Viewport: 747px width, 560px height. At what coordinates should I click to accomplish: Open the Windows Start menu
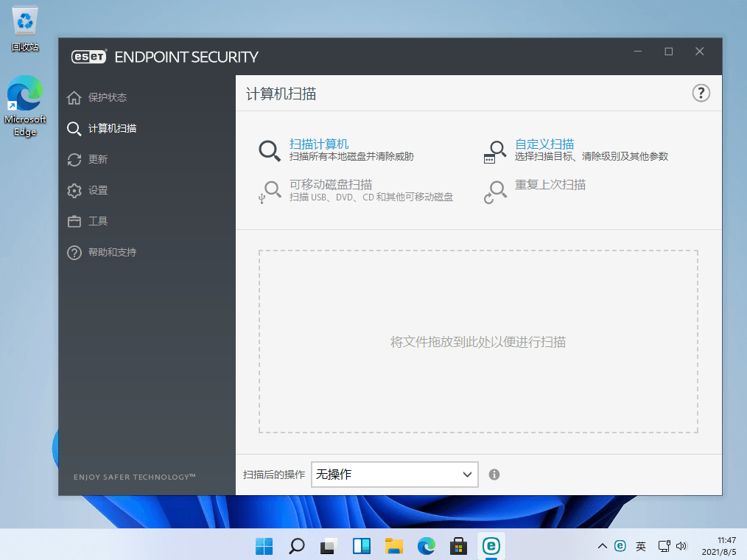264,546
